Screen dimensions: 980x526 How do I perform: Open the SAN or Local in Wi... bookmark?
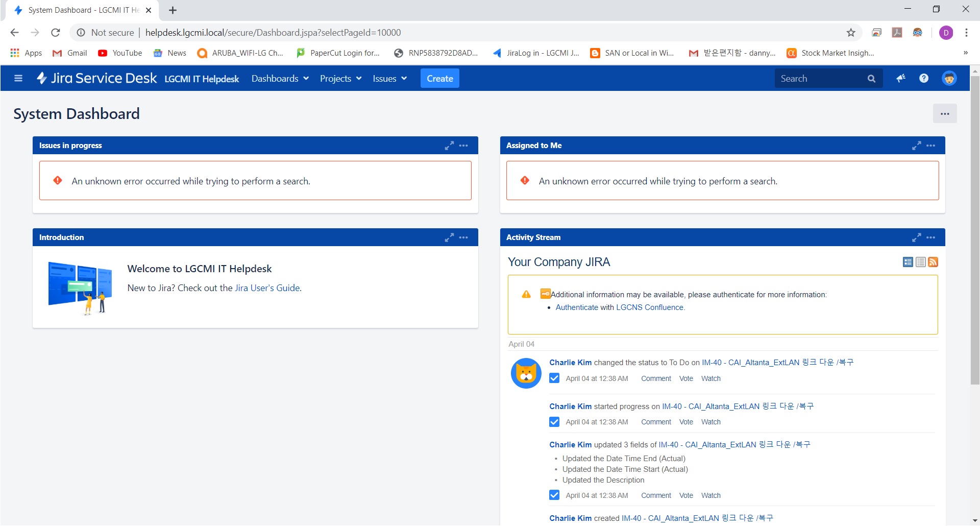(x=632, y=53)
